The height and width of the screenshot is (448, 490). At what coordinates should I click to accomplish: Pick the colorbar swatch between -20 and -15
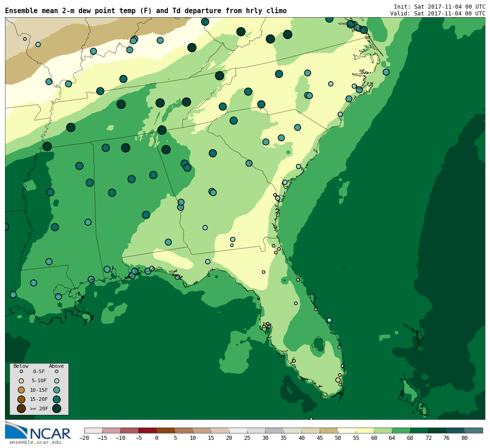pyautogui.click(x=93, y=430)
